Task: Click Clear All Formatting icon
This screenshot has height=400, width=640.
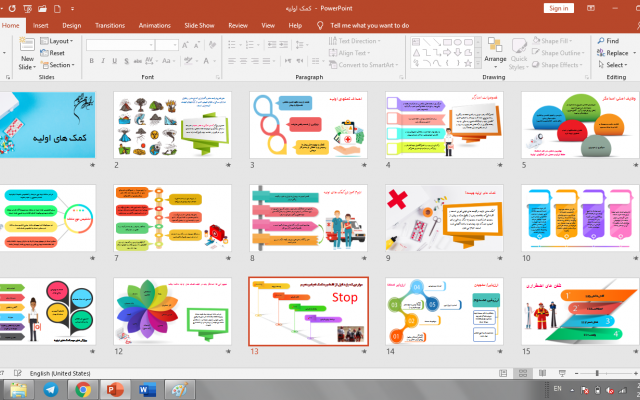Action: (212, 45)
